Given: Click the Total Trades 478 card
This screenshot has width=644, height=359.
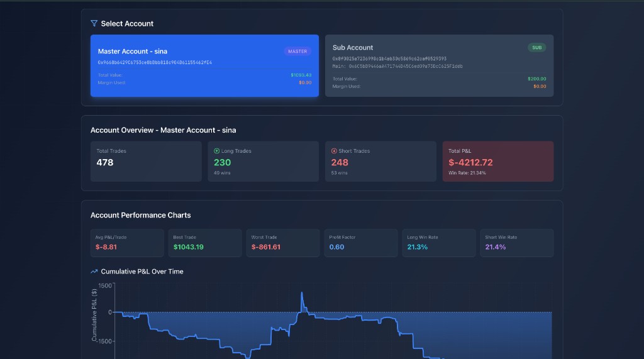Looking at the screenshot, I should point(146,162).
